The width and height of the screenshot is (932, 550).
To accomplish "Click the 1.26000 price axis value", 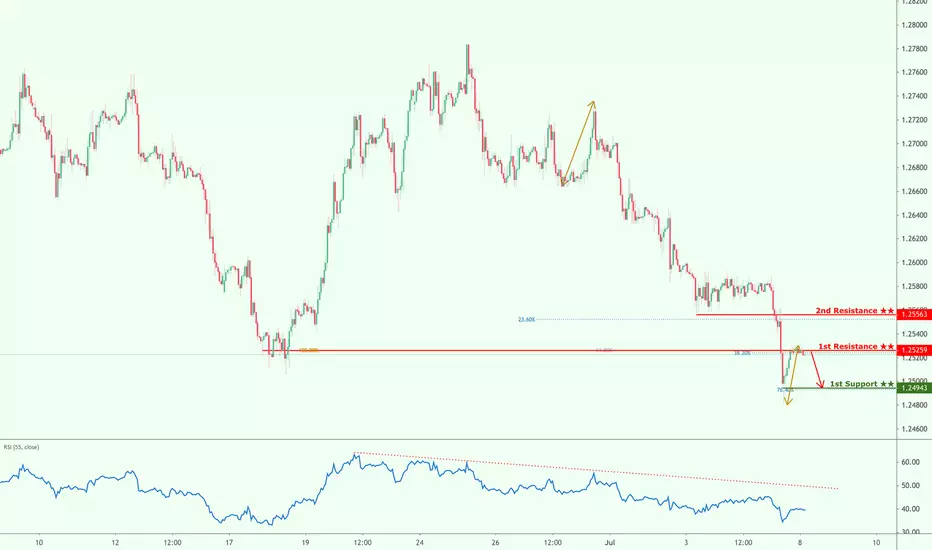I will 914,263.
